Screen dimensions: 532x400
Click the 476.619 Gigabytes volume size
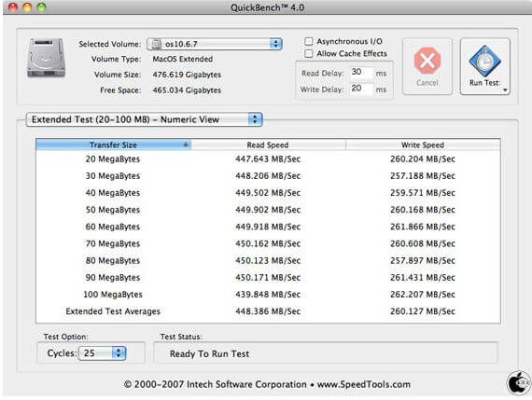[x=187, y=75]
